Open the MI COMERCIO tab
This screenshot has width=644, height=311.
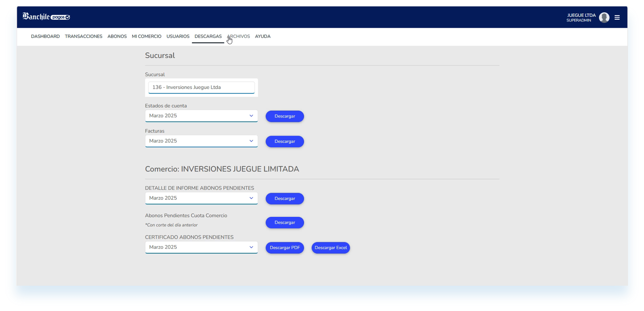(x=147, y=36)
